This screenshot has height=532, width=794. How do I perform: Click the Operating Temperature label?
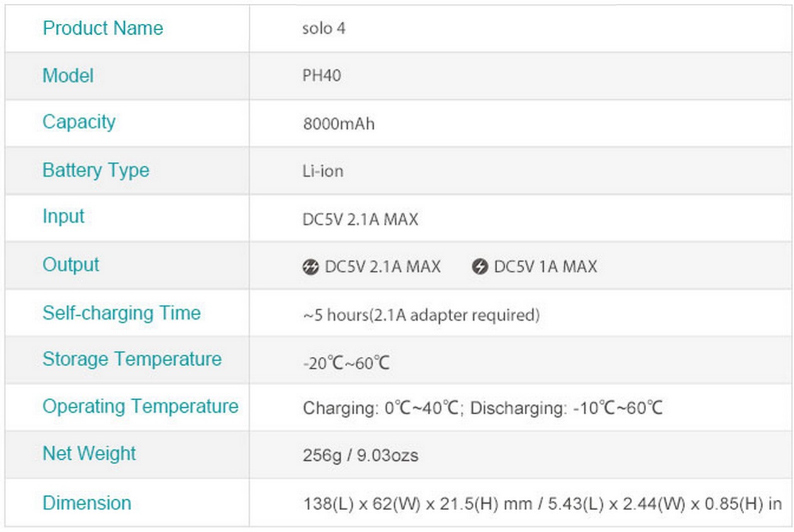pyautogui.click(x=141, y=406)
